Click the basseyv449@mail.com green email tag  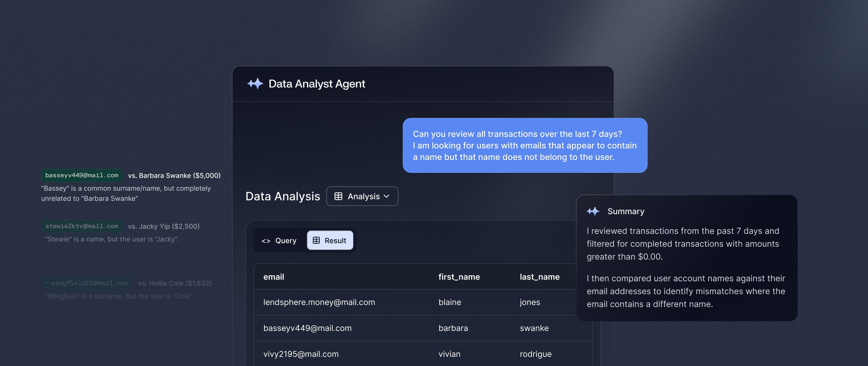click(82, 175)
